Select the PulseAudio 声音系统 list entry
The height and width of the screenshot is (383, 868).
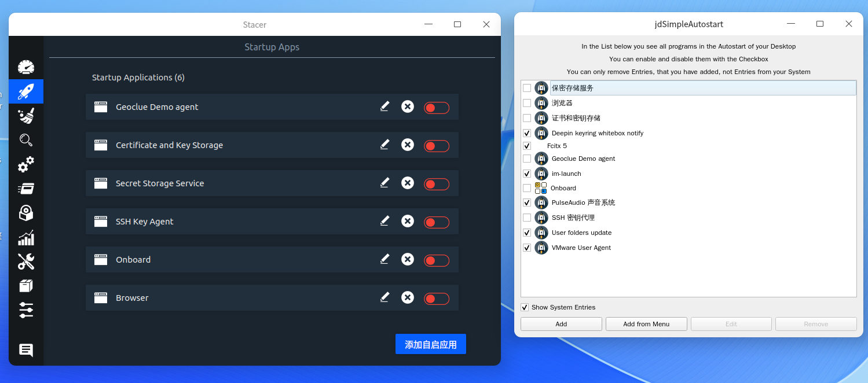click(688, 202)
